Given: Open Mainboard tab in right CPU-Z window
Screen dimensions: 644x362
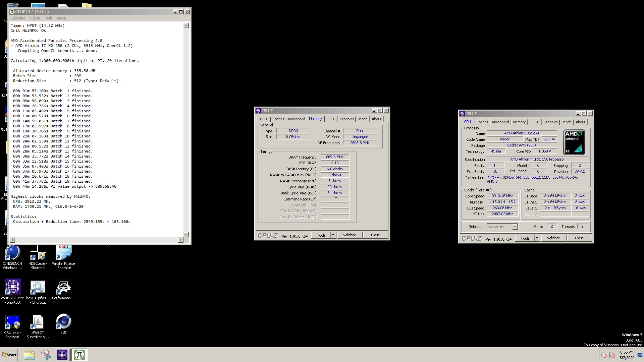Looking at the screenshot, I should click(500, 122).
